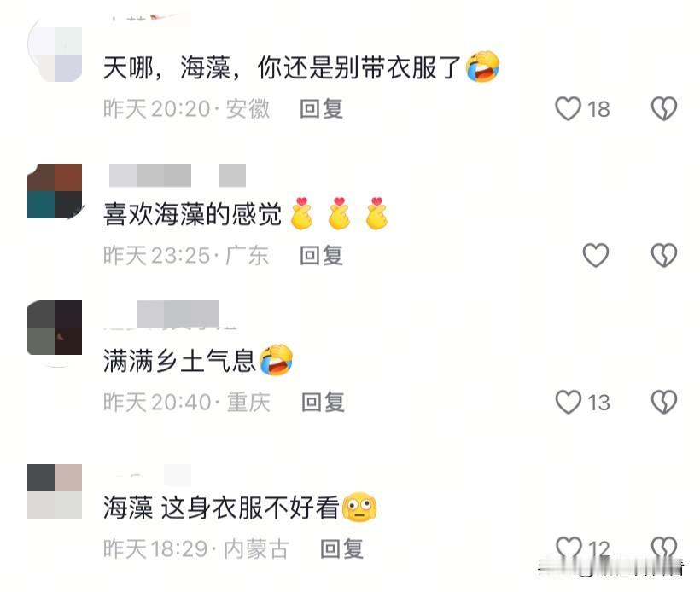700x592 pixels.
Task: Reply to the 广东 comment at 23:25
Action: point(322,256)
